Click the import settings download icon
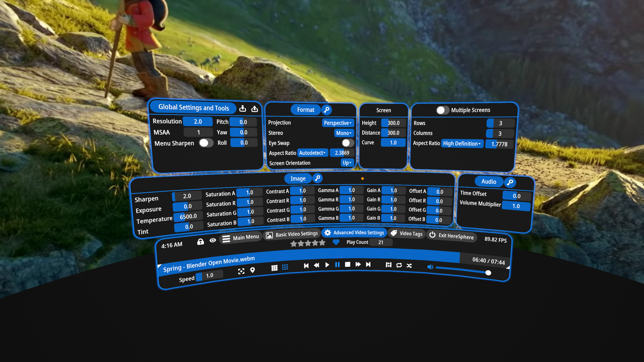Screen dimensions: 644x362 [243, 108]
